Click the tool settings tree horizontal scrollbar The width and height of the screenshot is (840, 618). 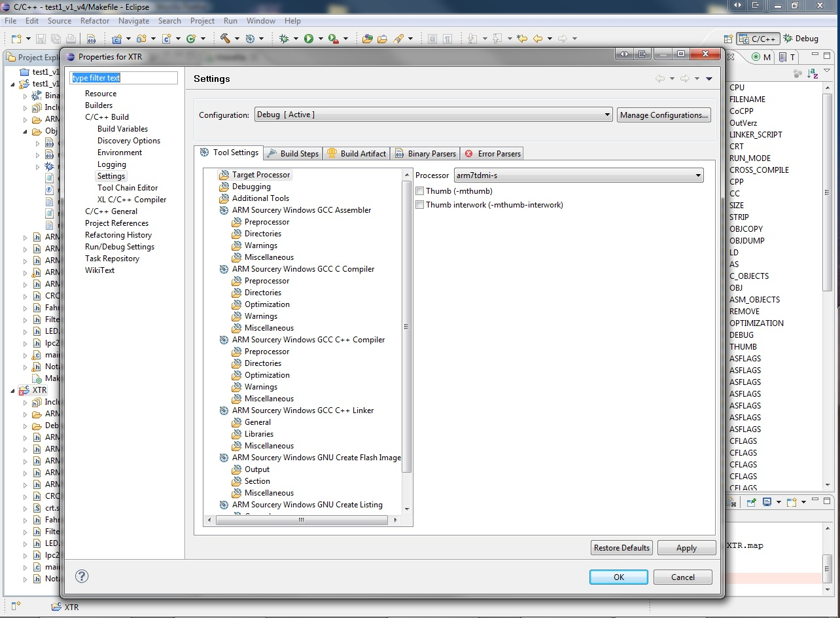[x=302, y=520]
